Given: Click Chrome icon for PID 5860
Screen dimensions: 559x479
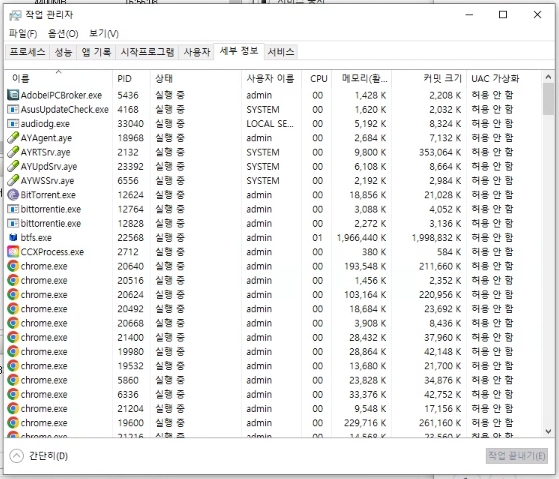Looking at the screenshot, I should tap(13, 380).
